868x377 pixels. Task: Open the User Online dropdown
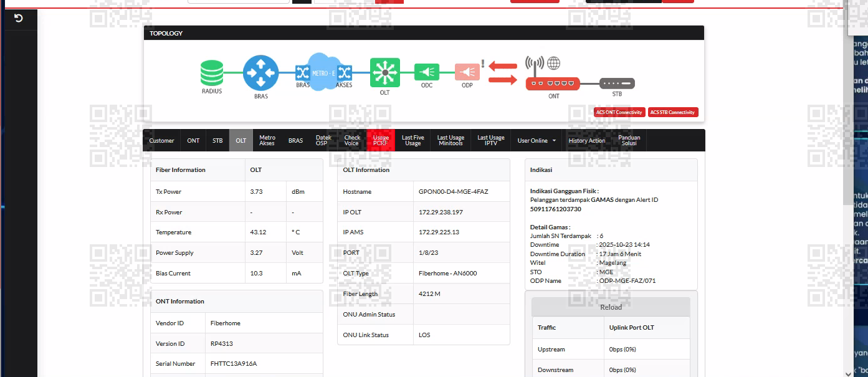[x=537, y=140]
